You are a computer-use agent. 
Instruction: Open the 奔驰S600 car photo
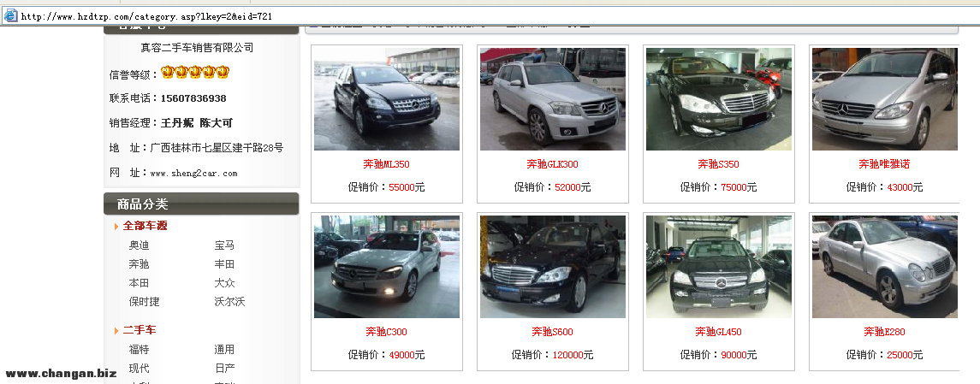point(553,267)
